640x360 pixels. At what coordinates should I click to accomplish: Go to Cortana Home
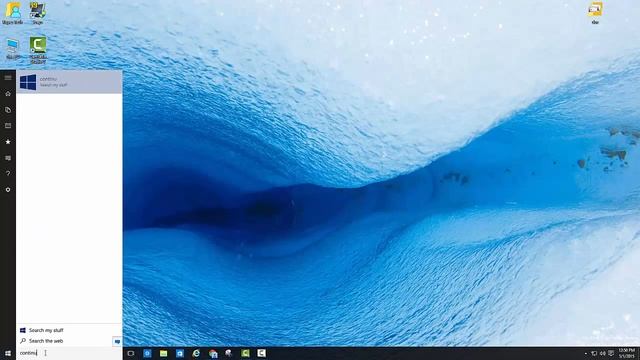(8, 94)
